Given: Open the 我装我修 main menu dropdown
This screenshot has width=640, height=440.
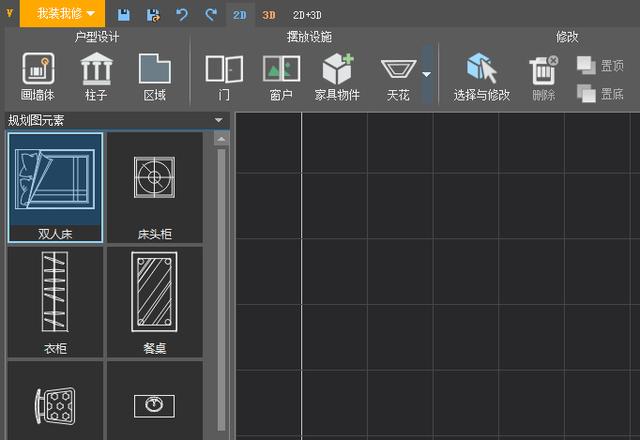Looking at the screenshot, I should pos(66,14).
